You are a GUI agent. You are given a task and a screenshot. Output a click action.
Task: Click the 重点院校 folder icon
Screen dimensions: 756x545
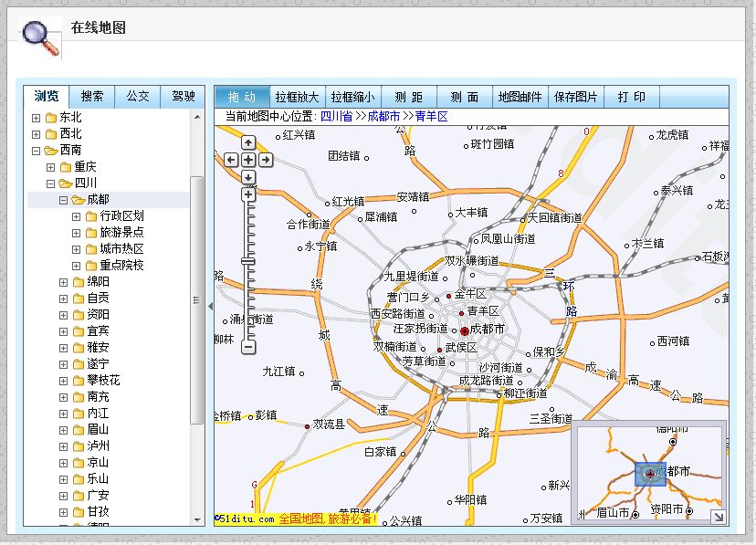pos(91,266)
